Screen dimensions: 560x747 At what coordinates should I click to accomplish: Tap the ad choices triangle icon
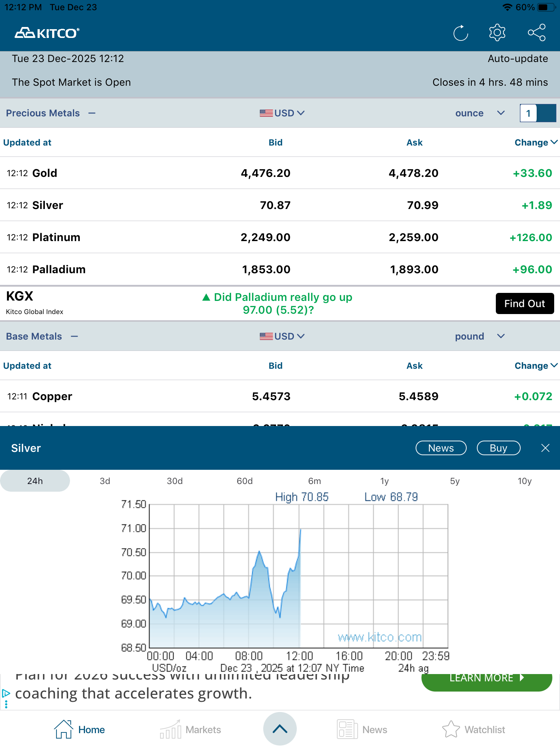(x=6, y=693)
